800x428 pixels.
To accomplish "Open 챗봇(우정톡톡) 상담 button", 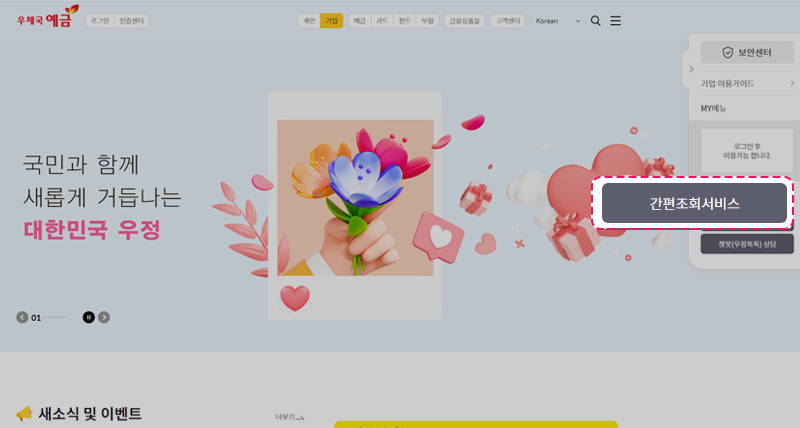I will (x=747, y=244).
